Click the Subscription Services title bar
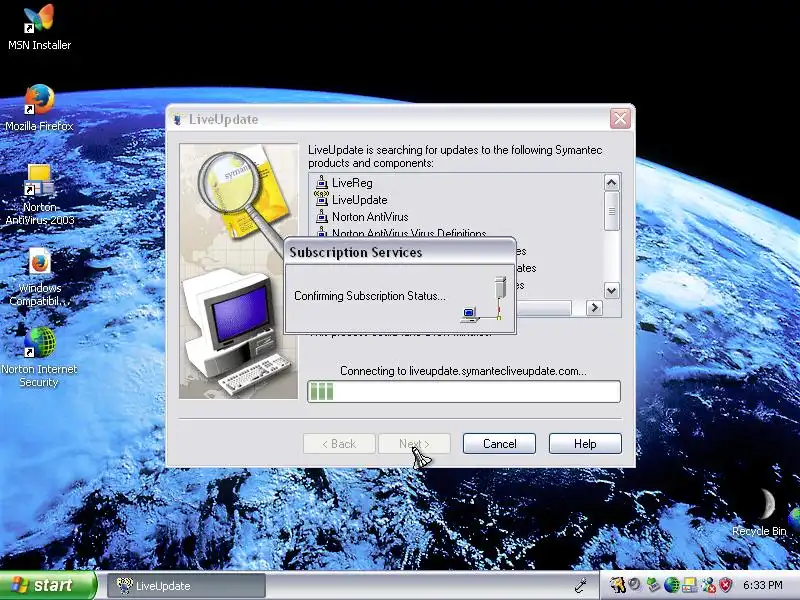This screenshot has height=600, width=800. (400, 252)
